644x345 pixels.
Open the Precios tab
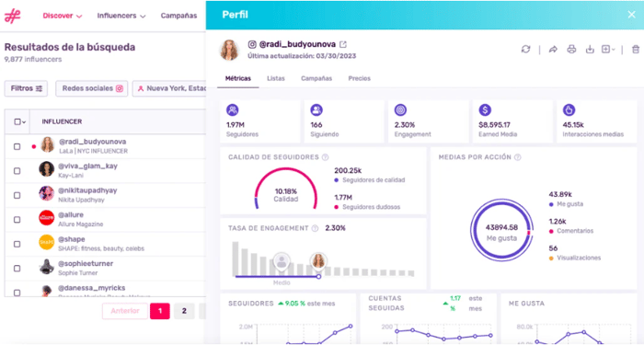pyautogui.click(x=360, y=78)
